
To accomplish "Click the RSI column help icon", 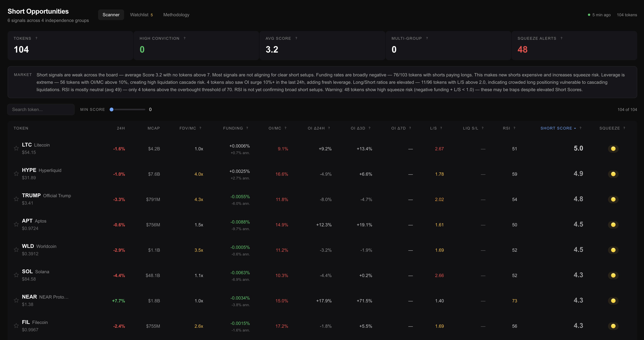I will coord(514,128).
